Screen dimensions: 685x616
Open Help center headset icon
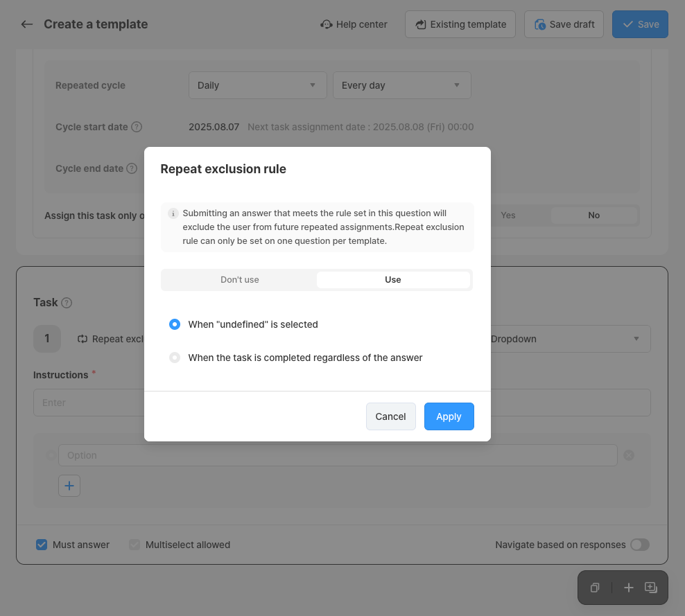pos(327,24)
